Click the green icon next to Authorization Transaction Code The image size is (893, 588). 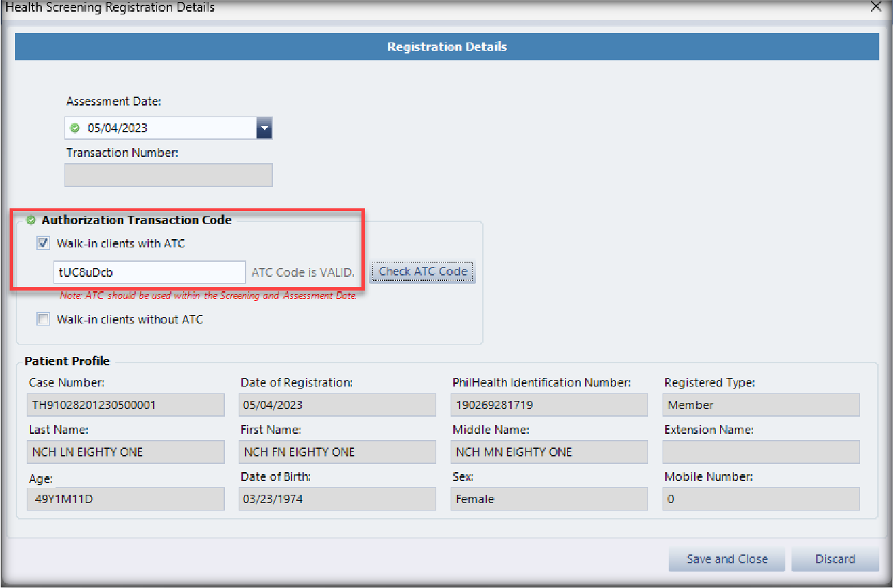pos(30,220)
